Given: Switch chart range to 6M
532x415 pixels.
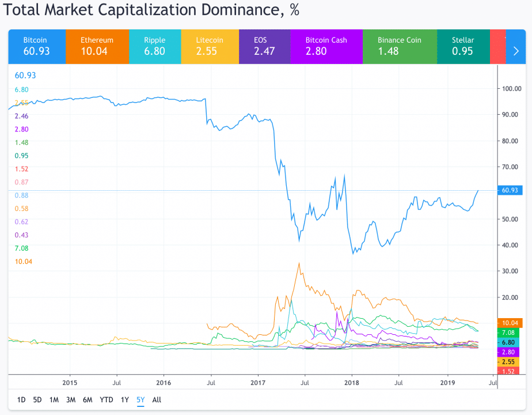Looking at the screenshot, I should click(88, 399).
